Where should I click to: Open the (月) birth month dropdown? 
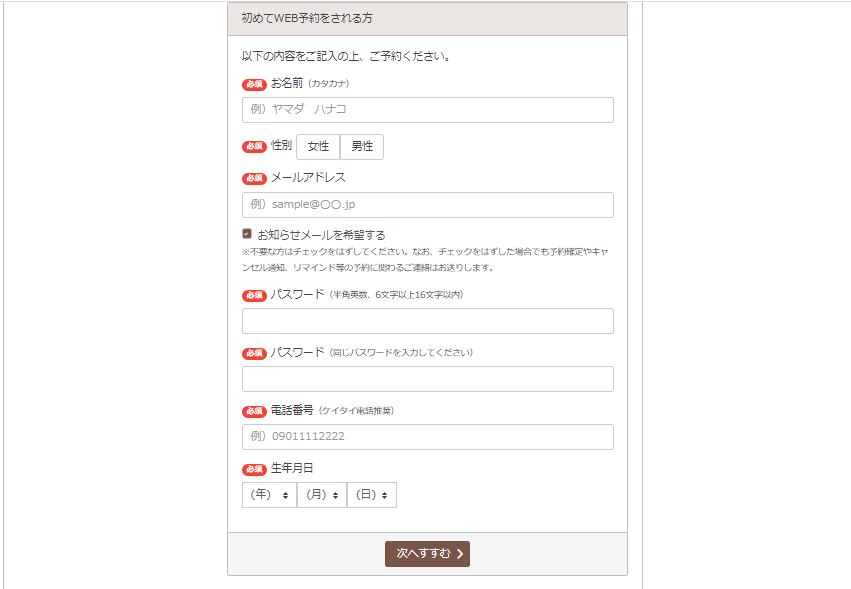click(x=321, y=495)
